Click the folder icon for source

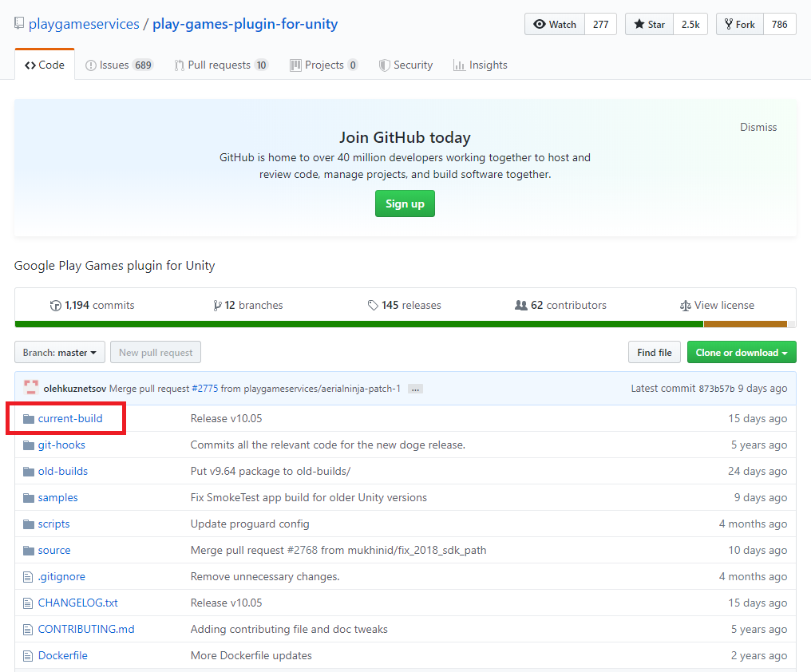pos(29,551)
